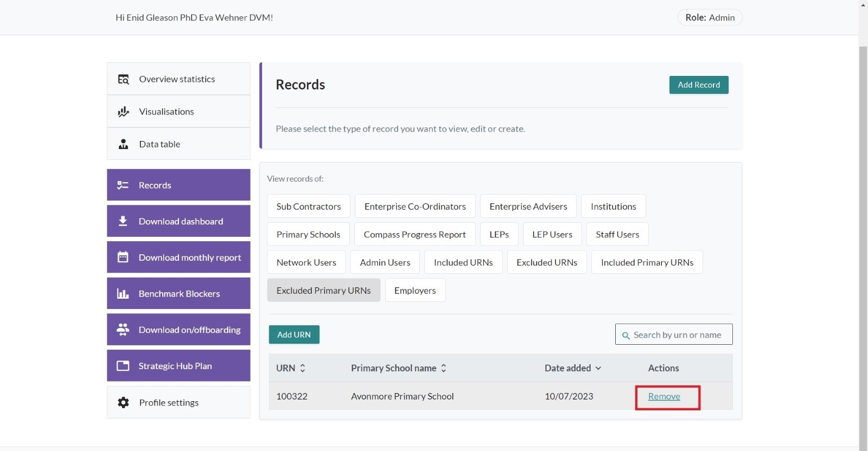This screenshot has width=868, height=451.
Task: Click the Data table person icon
Action: (x=123, y=144)
